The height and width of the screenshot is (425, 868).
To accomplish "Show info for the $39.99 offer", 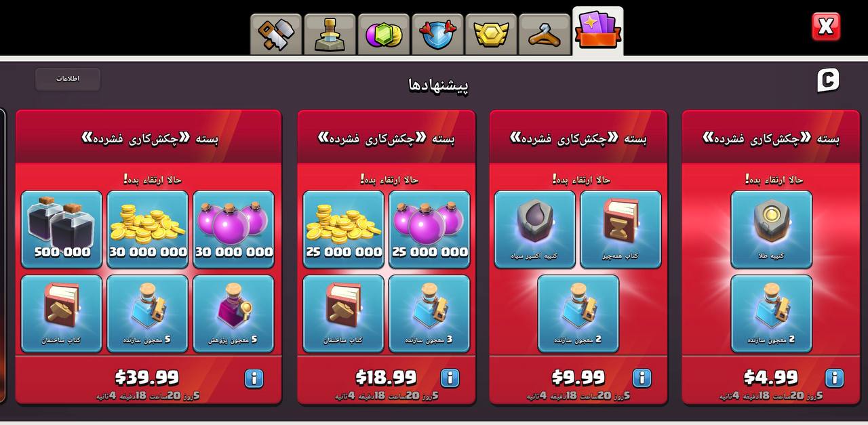I will point(254,378).
